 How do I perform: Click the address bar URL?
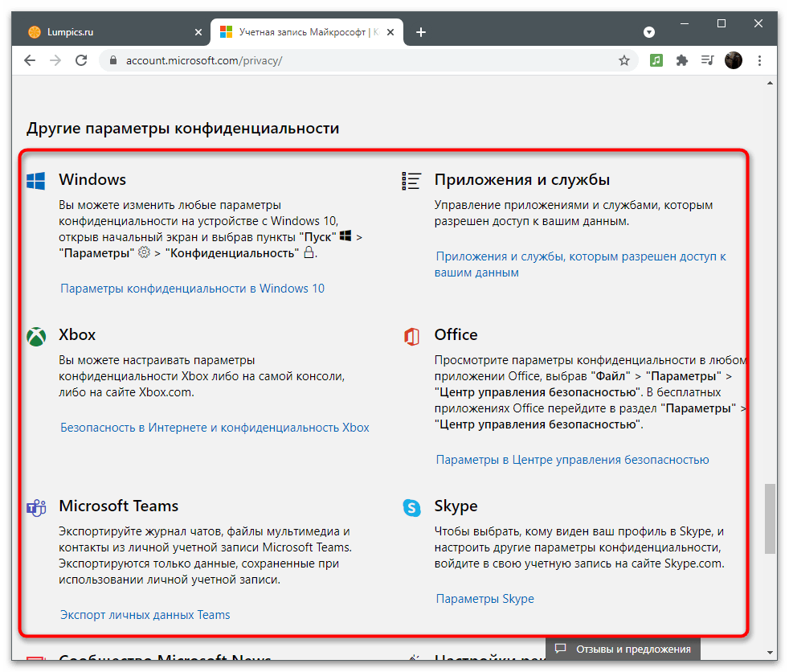[204, 61]
